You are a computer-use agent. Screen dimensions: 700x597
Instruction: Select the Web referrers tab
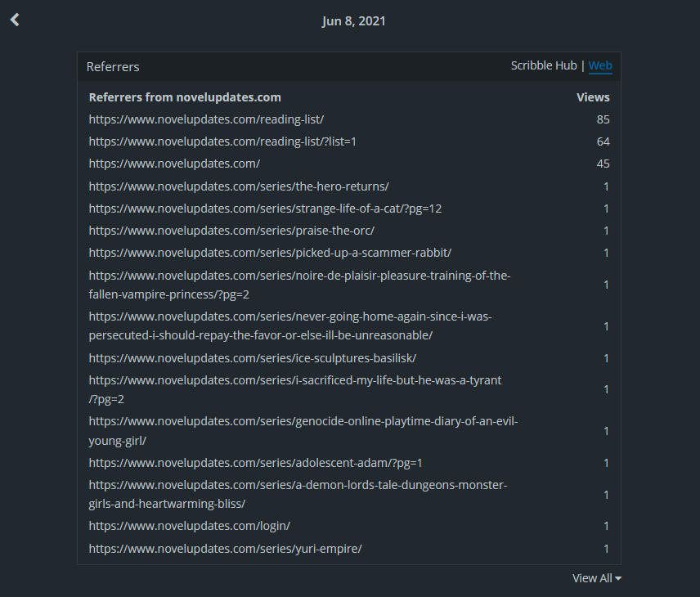click(600, 65)
